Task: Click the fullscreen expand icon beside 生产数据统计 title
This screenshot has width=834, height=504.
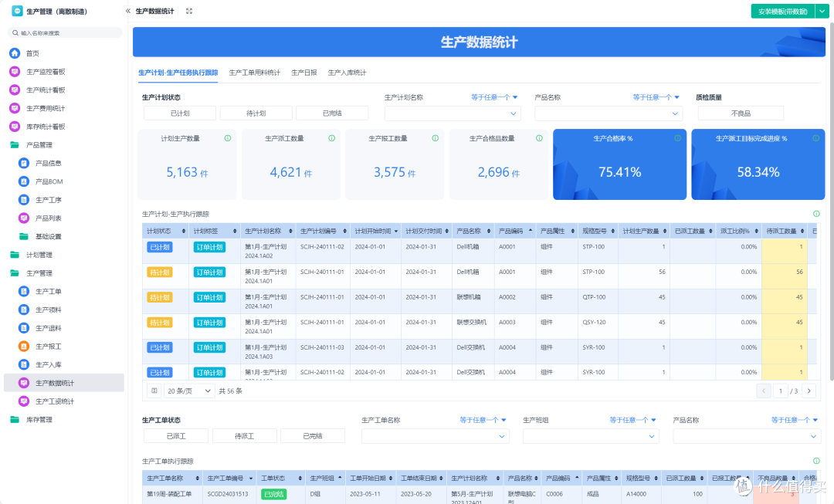Action: (x=189, y=11)
